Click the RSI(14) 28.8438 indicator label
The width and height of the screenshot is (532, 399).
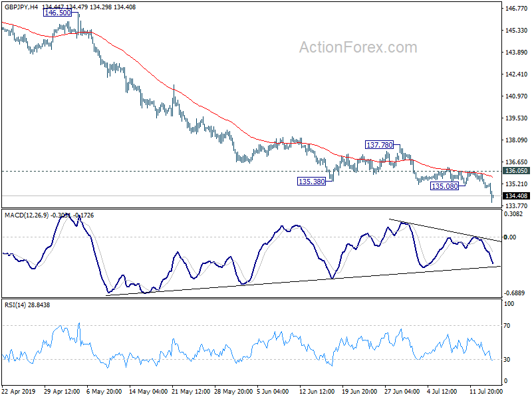tap(27, 305)
